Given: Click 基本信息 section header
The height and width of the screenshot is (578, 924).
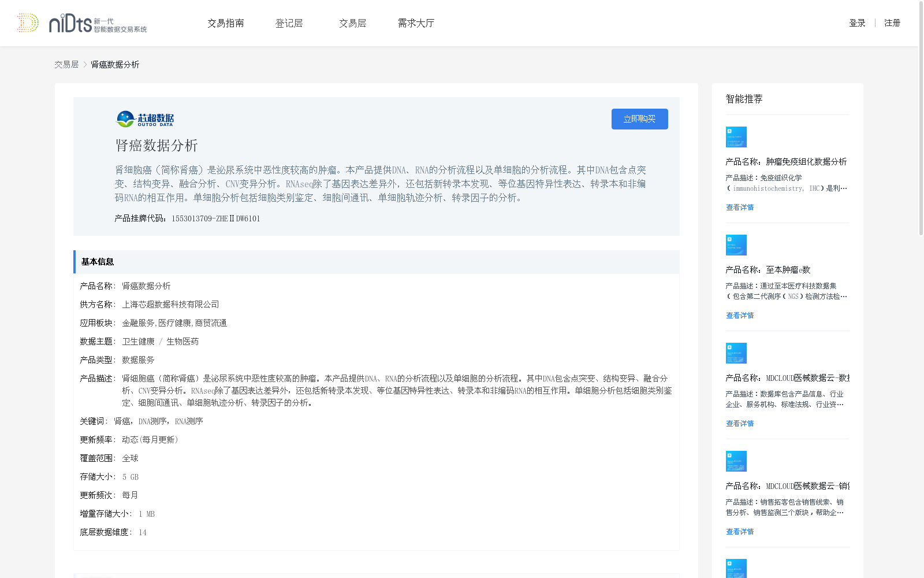Looking at the screenshot, I should (377, 262).
